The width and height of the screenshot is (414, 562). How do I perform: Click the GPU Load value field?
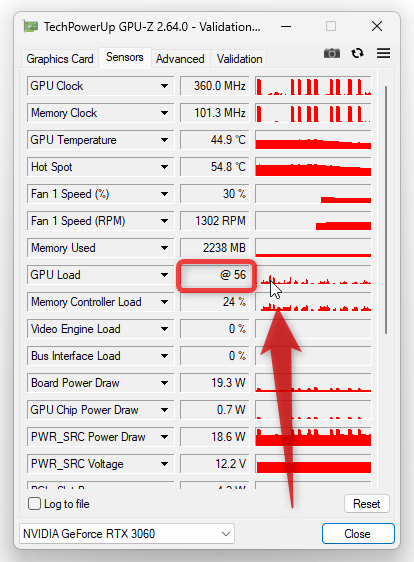[216, 275]
